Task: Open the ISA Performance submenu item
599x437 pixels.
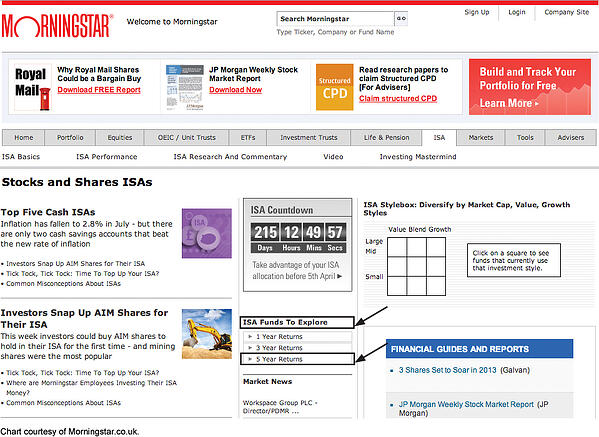Action: click(x=107, y=157)
